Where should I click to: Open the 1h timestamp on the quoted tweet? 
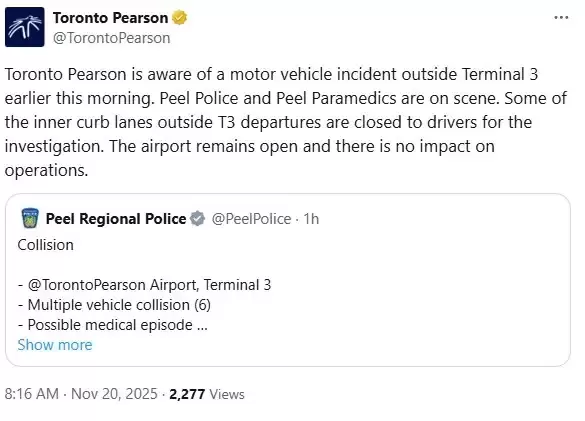click(x=311, y=219)
